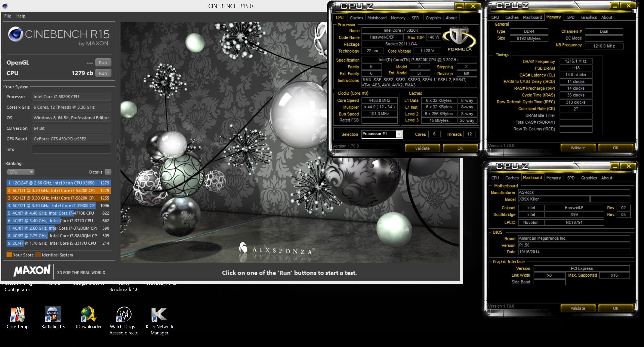Click Validate in the Memory tab window
This screenshot has height=347, width=644.
click(578, 148)
